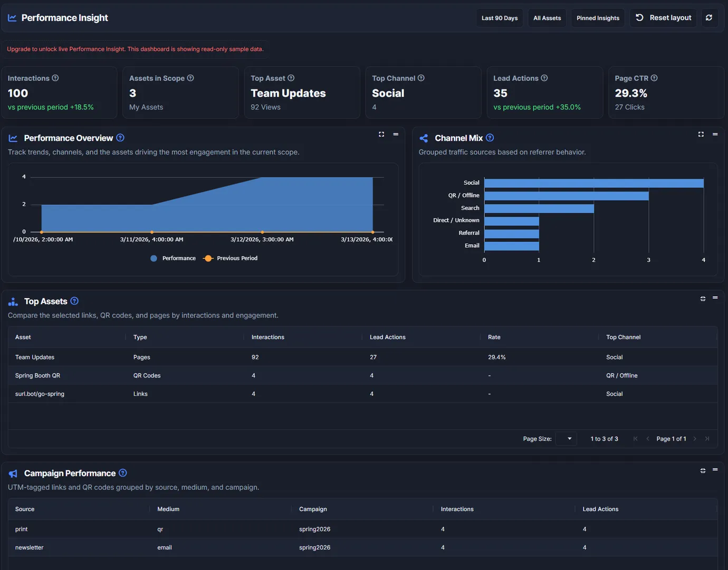Select the Spring Booth QR asset row

pyautogui.click(x=363, y=376)
